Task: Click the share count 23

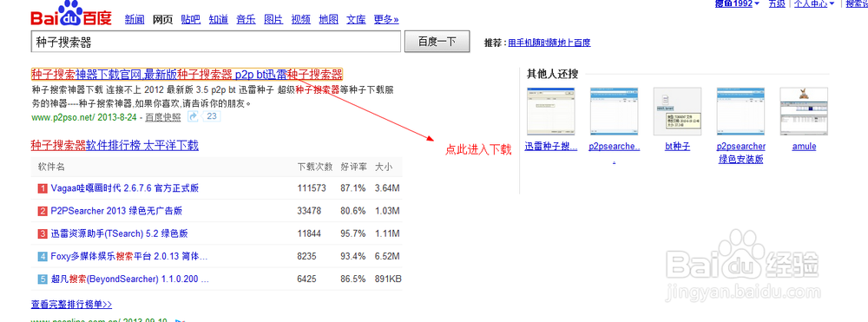Action: point(212,116)
